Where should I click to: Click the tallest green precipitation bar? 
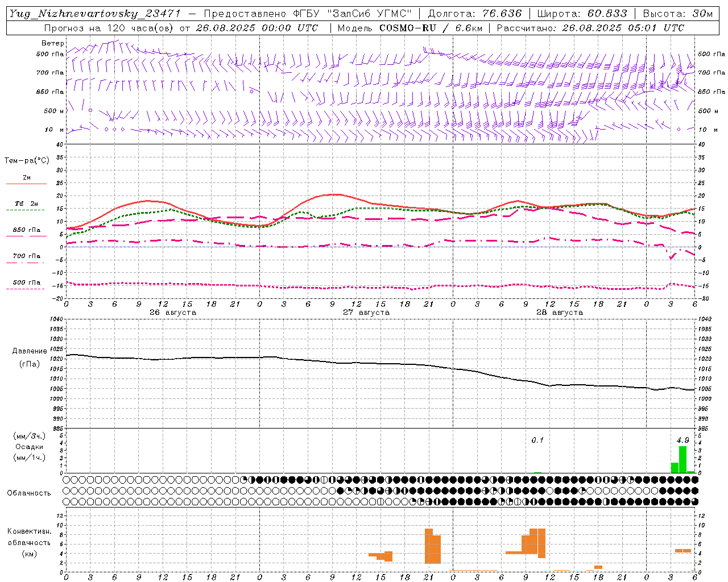[682, 459]
